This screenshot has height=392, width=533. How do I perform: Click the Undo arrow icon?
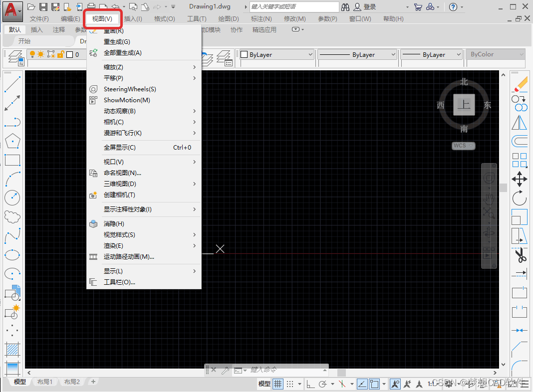coord(116,7)
